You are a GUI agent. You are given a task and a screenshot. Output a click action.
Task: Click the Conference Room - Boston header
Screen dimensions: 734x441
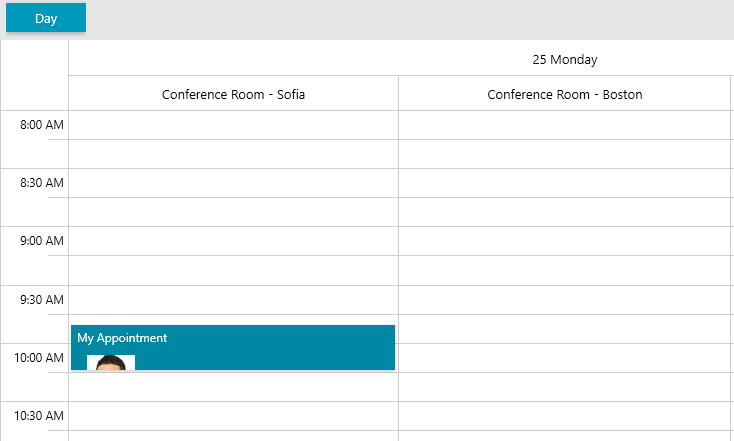pos(564,95)
